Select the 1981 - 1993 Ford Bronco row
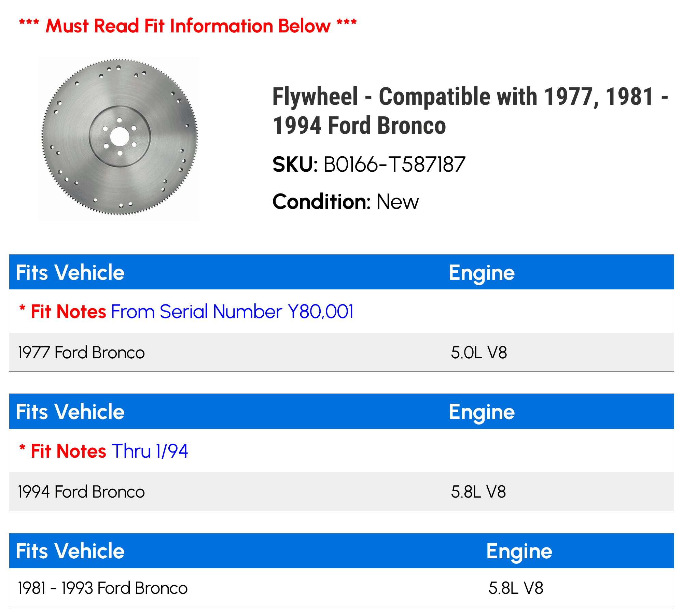 coord(341,588)
